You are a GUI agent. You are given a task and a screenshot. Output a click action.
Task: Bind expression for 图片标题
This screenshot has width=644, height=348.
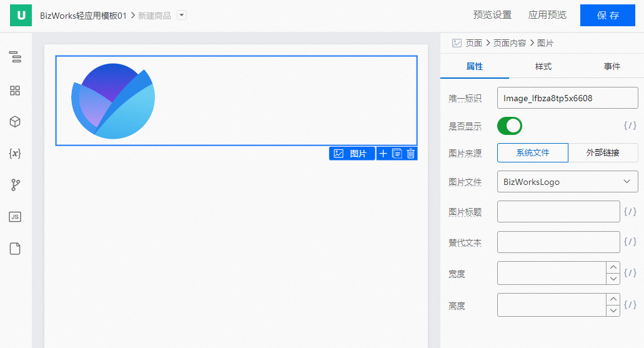coord(630,212)
